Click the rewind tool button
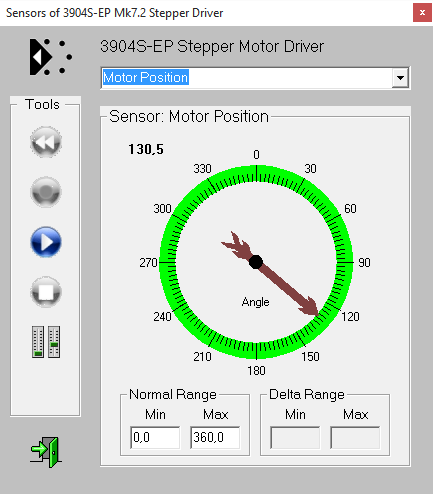433x494 pixels. (x=46, y=142)
